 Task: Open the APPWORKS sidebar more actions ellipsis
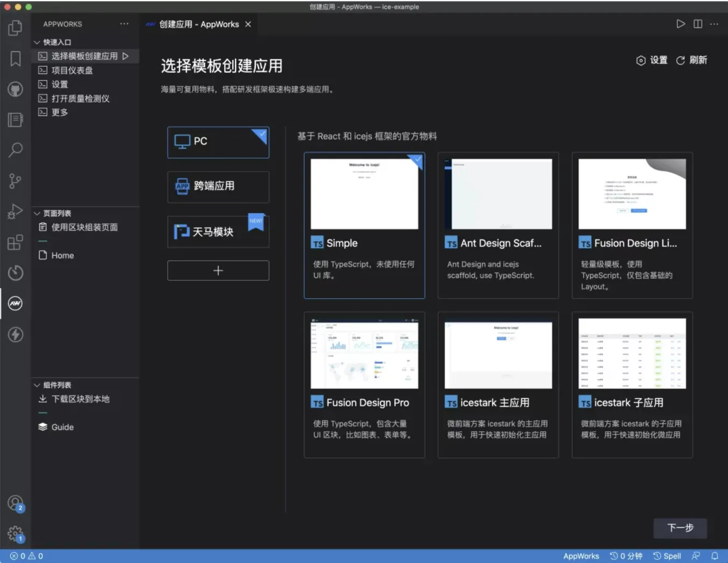tap(124, 24)
